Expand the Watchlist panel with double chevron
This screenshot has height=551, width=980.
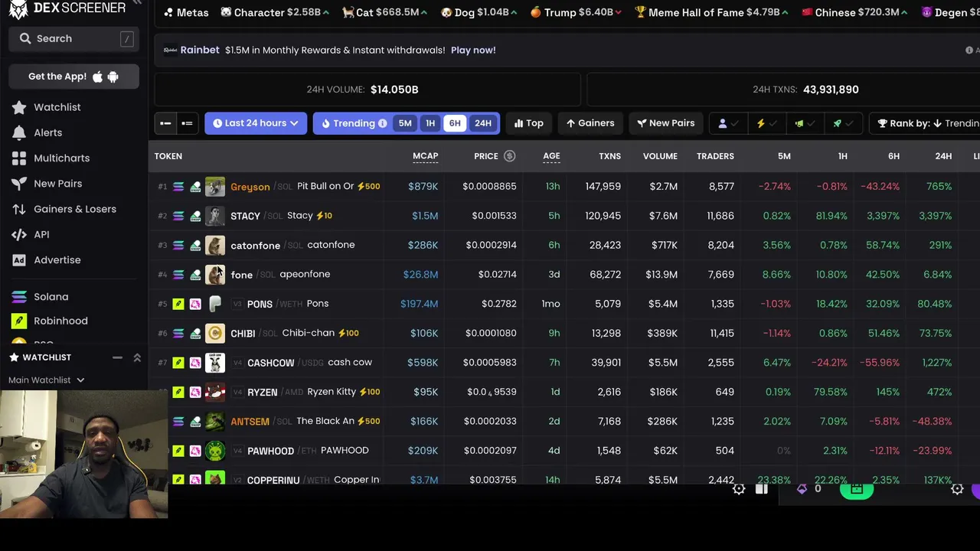[137, 357]
